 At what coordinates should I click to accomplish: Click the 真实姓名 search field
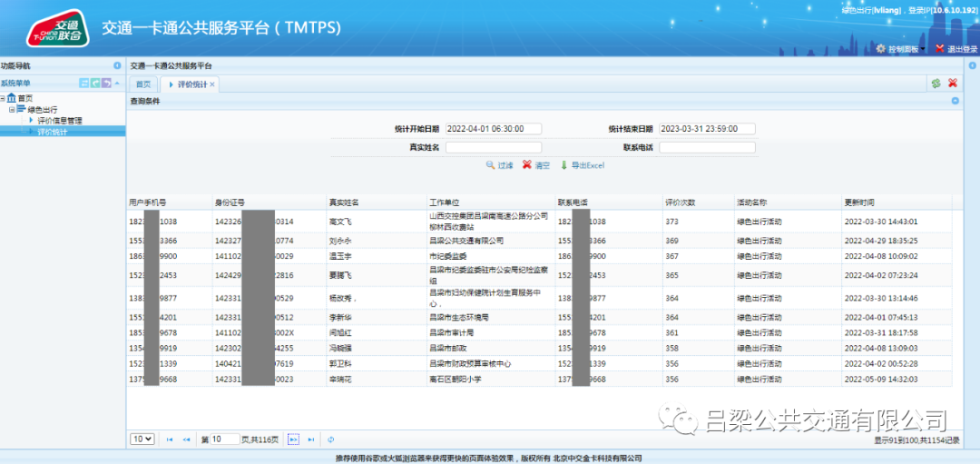(494, 148)
